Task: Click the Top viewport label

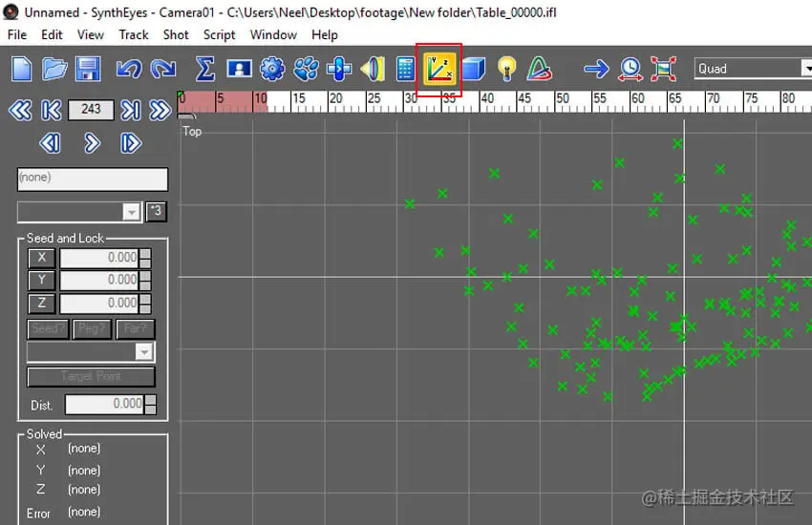Action: pyautogui.click(x=192, y=132)
